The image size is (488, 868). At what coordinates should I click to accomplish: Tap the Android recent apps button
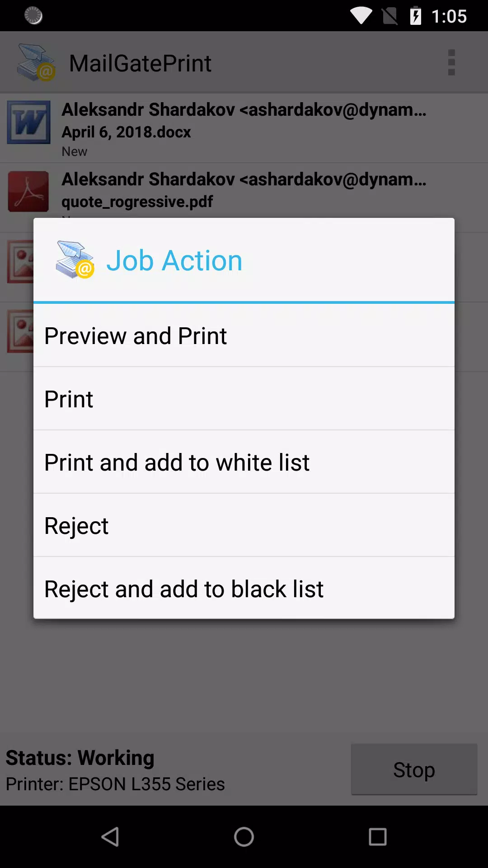[x=378, y=837]
